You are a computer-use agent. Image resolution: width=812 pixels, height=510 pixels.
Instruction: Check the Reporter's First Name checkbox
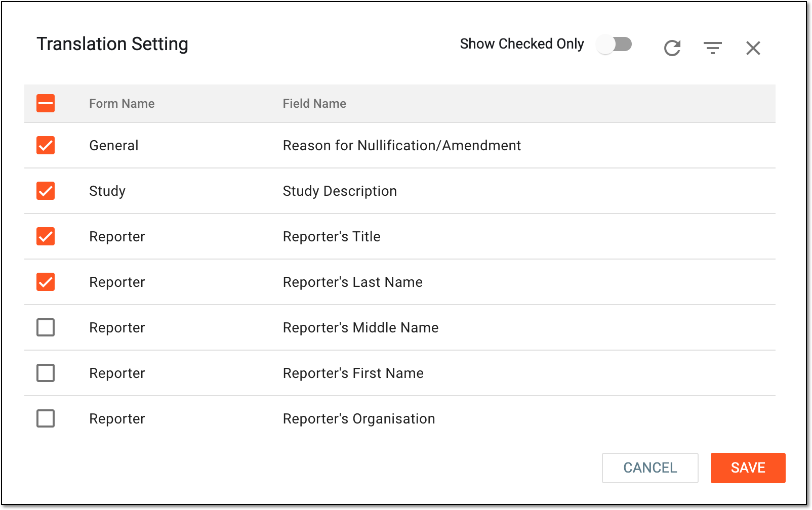point(46,373)
